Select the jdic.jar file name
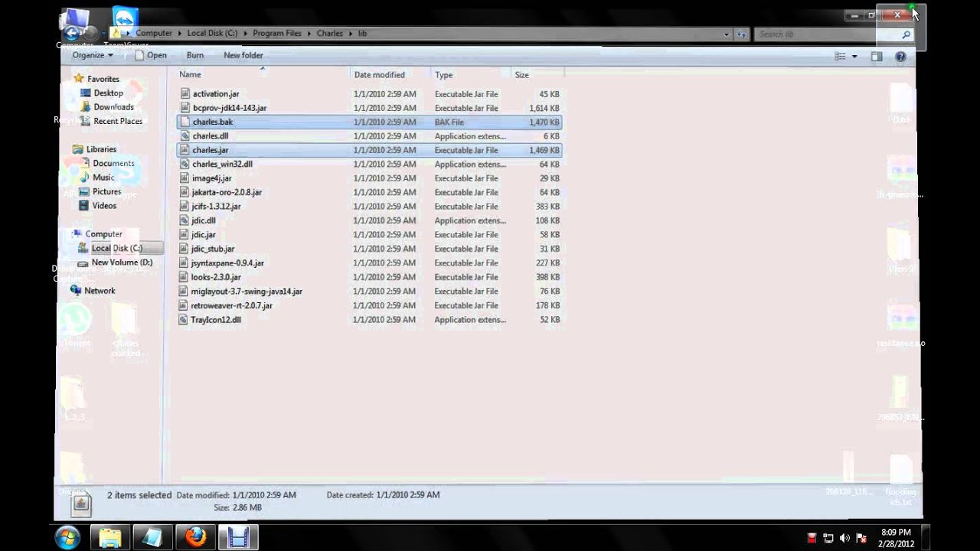 (204, 235)
